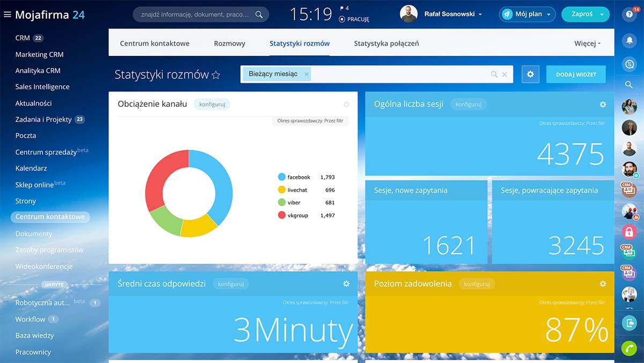Click the green phone call icon

point(629,348)
